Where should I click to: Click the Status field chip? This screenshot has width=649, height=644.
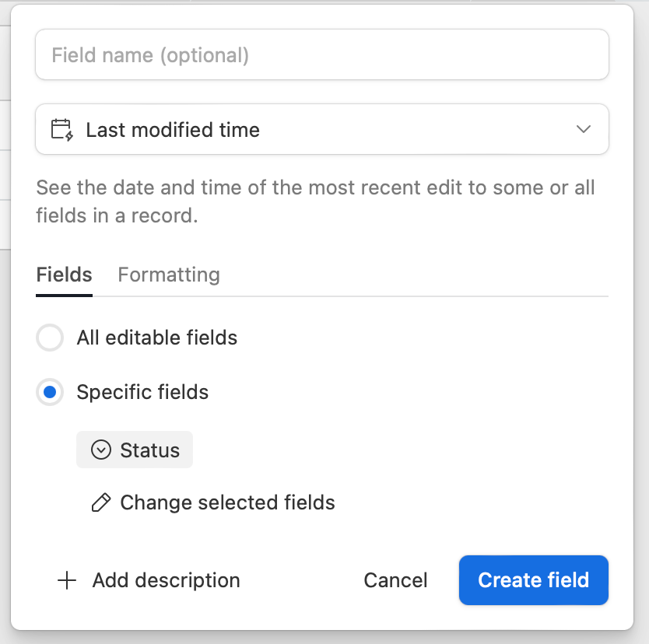coord(135,450)
